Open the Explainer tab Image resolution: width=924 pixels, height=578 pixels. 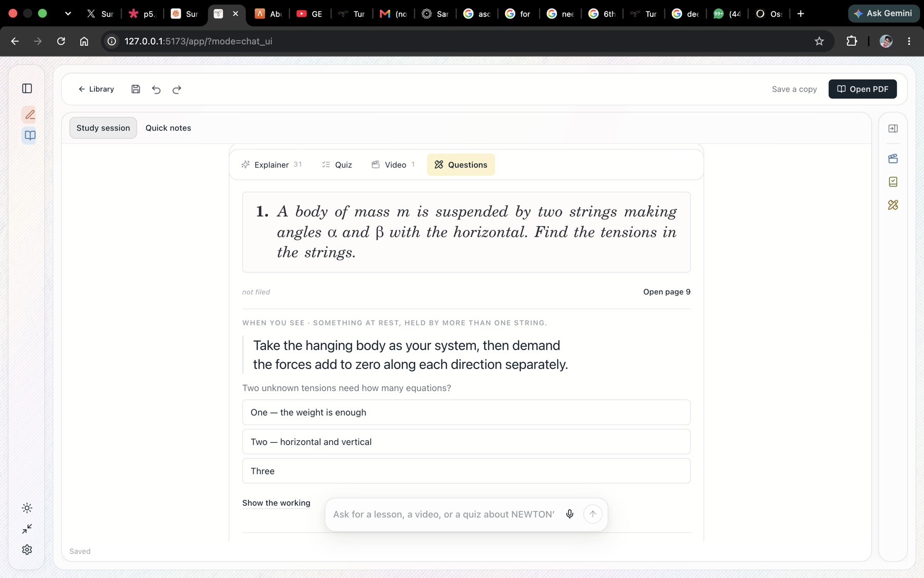click(272, 164)
